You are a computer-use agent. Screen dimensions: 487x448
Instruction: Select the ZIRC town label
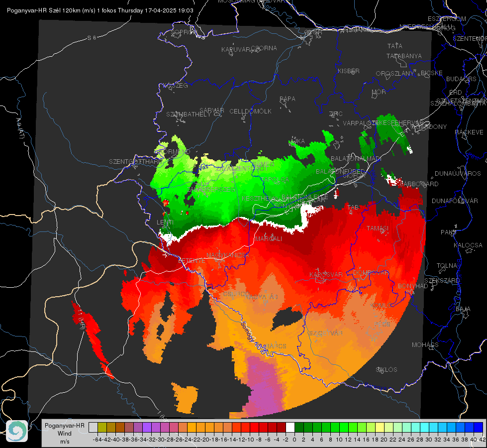336,114
